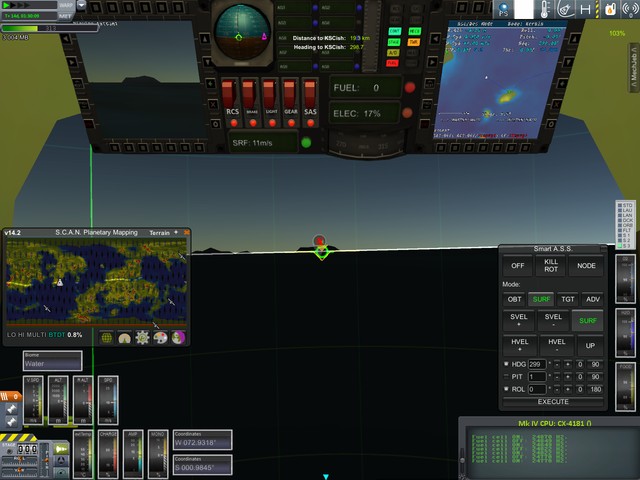Click the green SURF orientation button

(x=588, y=320)
